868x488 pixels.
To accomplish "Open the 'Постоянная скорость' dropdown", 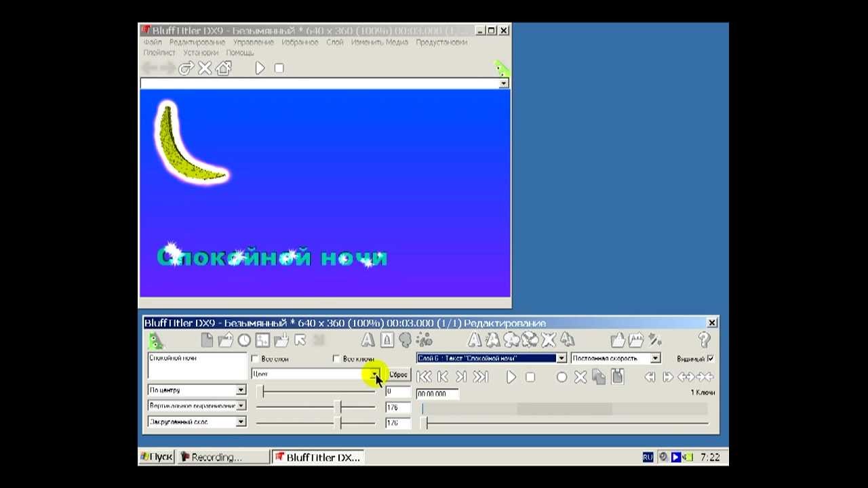I will (655, 358).
